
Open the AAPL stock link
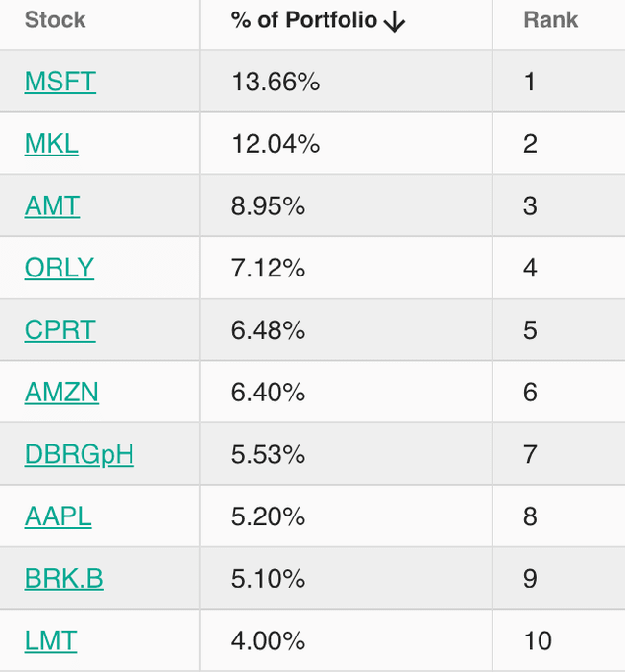tap(59, 516)
